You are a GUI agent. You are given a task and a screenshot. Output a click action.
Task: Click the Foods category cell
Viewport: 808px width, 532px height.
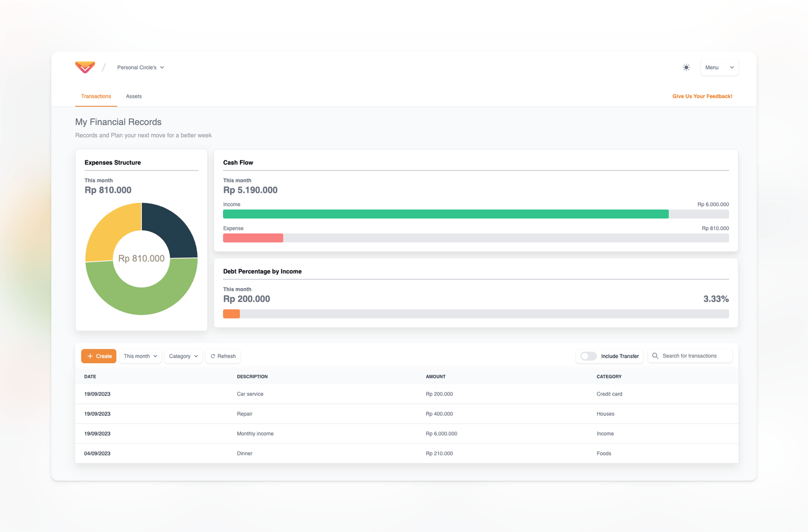(604, 453)
